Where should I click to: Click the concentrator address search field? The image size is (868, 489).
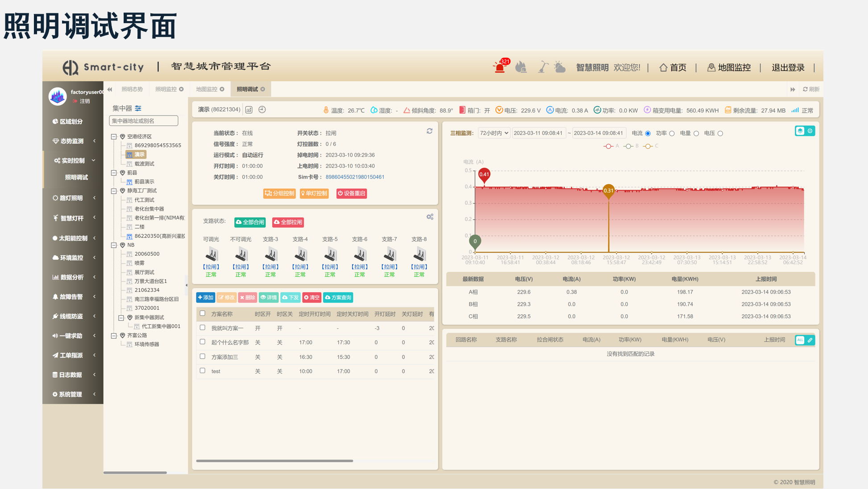coord(144,121)
